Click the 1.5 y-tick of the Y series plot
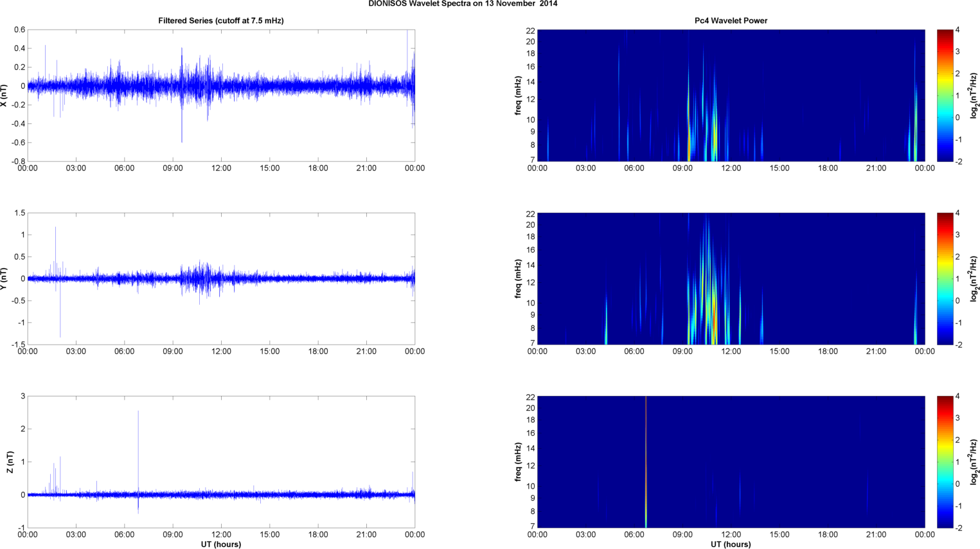980x549 pixels. tap(19, 213)
